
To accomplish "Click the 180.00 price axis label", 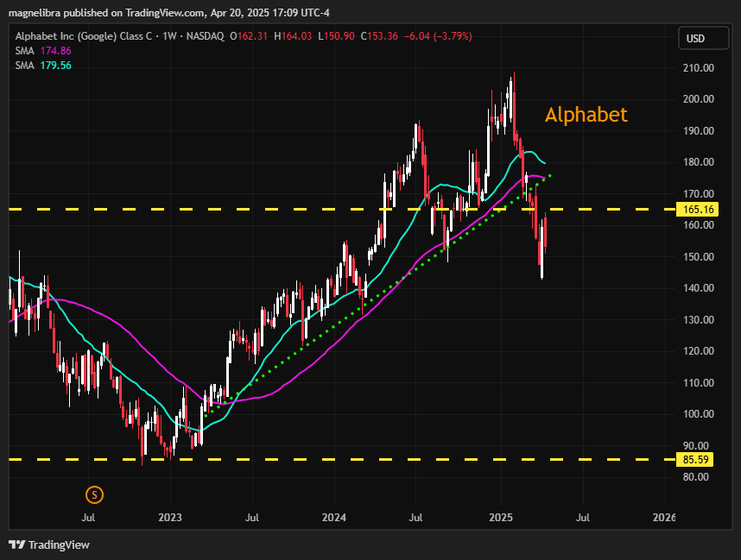I will tap(699, 162).
